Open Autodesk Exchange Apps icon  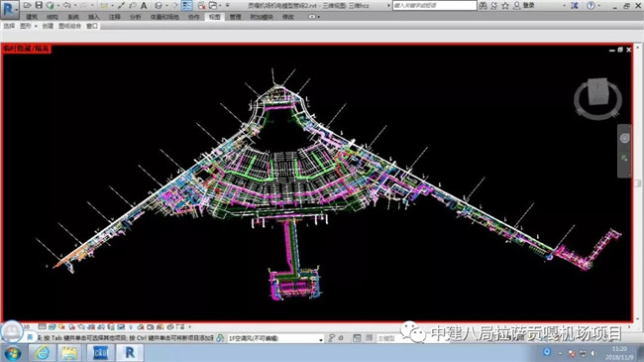pos(575,5)
